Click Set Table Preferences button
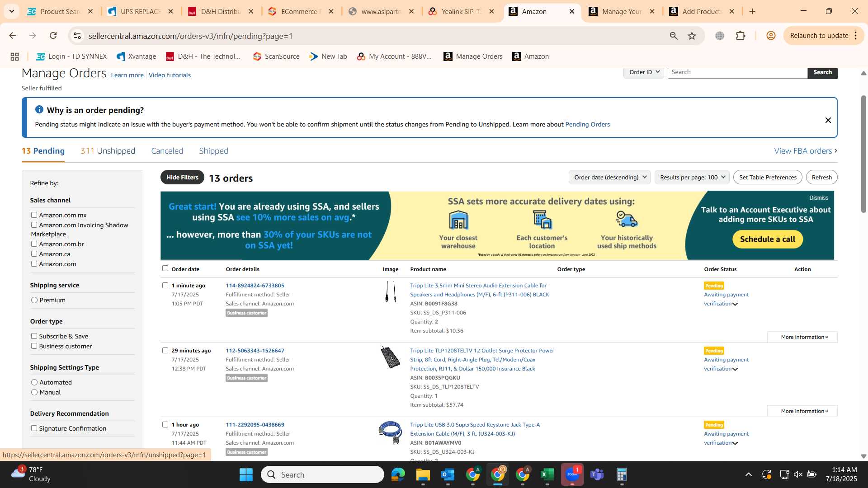 click(768, 177)
